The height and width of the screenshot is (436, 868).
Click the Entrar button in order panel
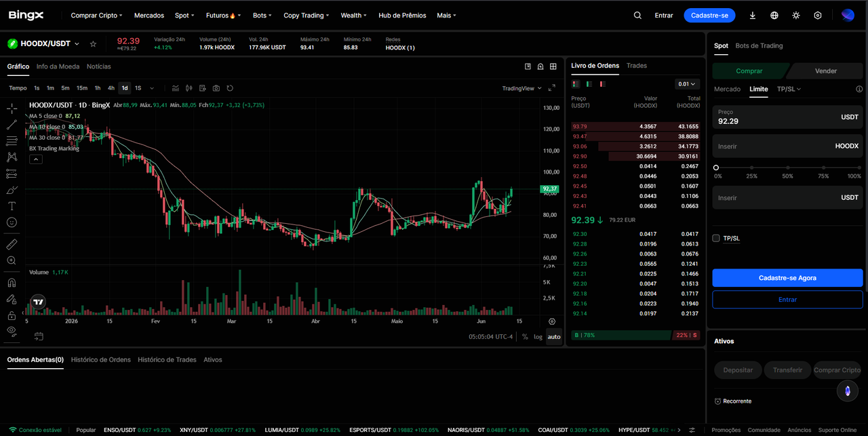[x=787, y=300]
